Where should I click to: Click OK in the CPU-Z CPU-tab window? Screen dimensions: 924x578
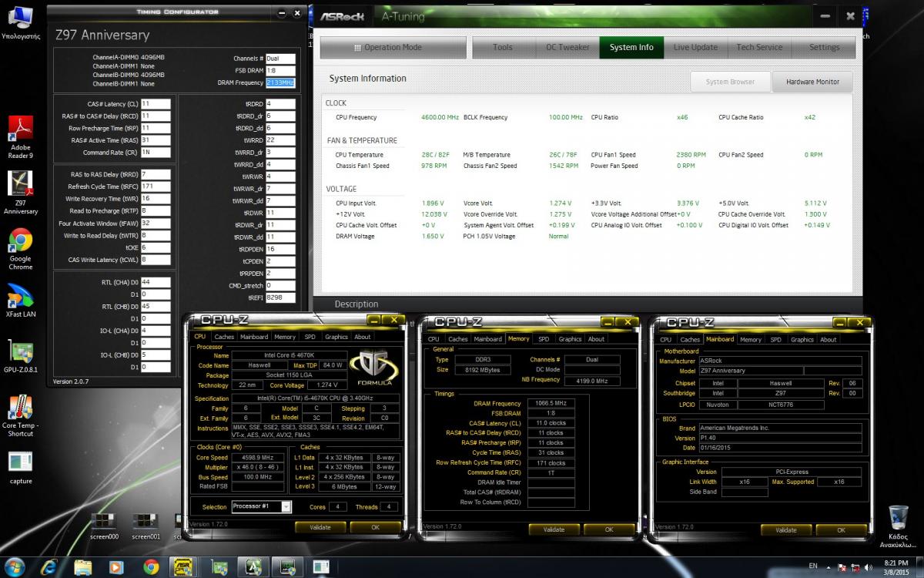[x=375, y=528]
